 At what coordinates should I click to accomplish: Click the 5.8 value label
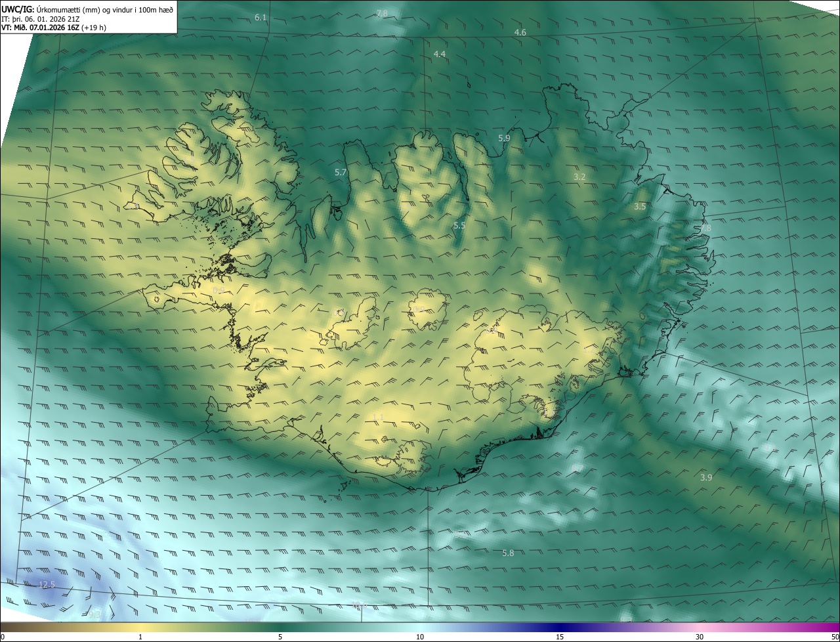[x=508, y=553]
